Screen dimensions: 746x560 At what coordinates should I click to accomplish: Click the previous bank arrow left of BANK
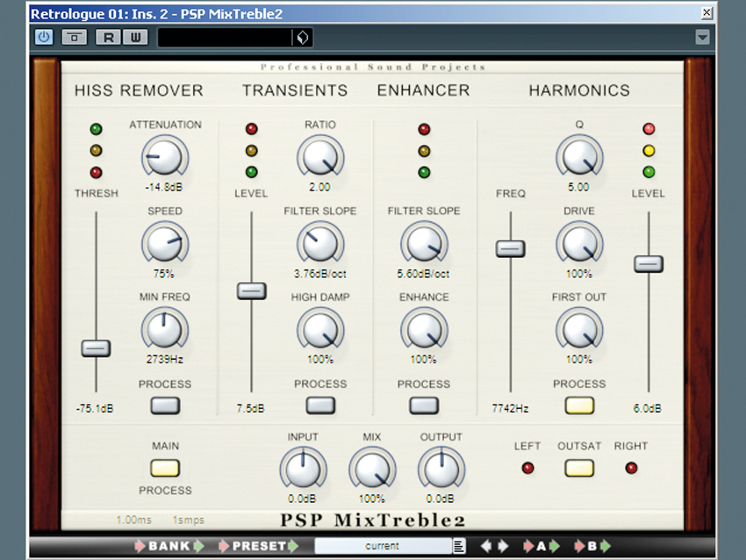[x=140, y=546]
